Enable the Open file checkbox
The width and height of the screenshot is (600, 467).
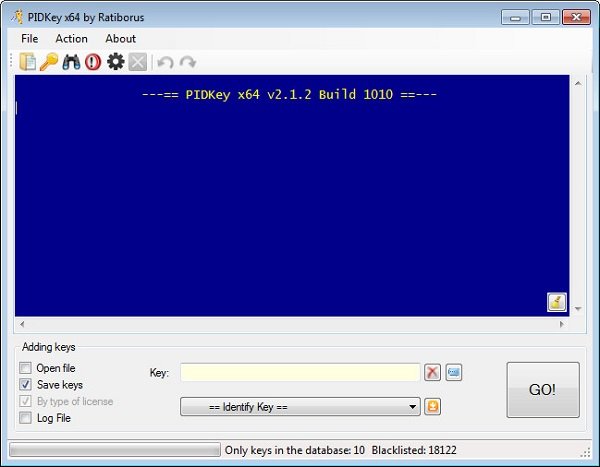click(25, 368)
